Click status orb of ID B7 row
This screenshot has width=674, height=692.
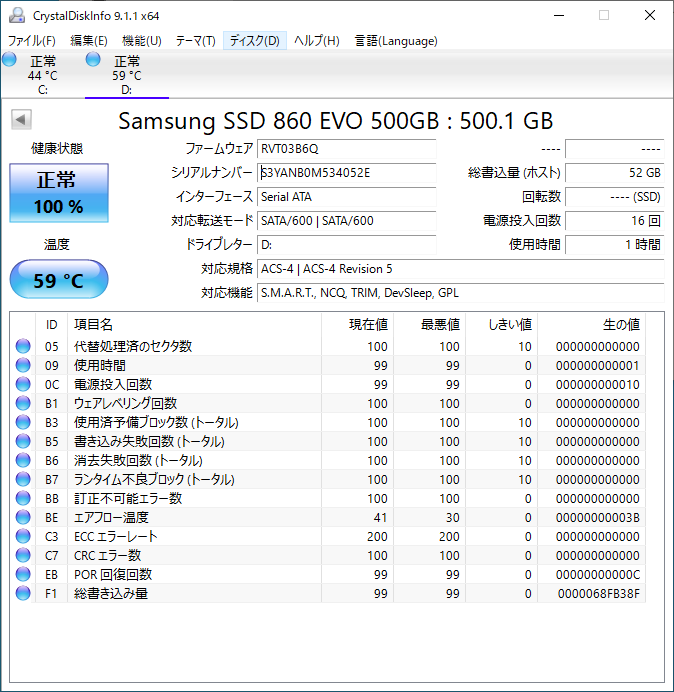[23, 479]
